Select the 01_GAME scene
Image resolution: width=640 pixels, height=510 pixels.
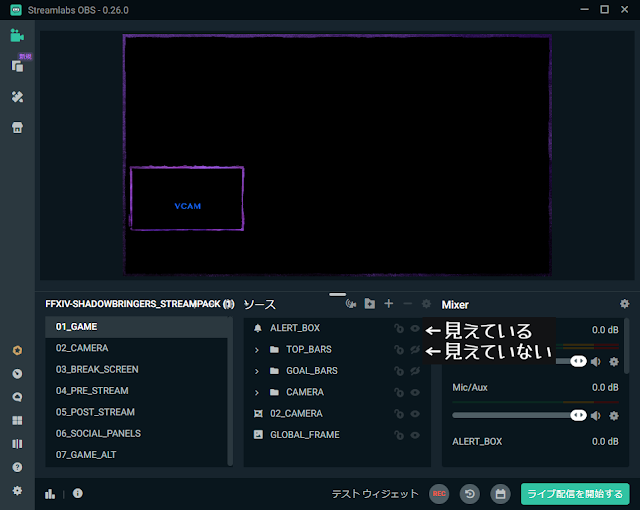[x=136, y=327]
